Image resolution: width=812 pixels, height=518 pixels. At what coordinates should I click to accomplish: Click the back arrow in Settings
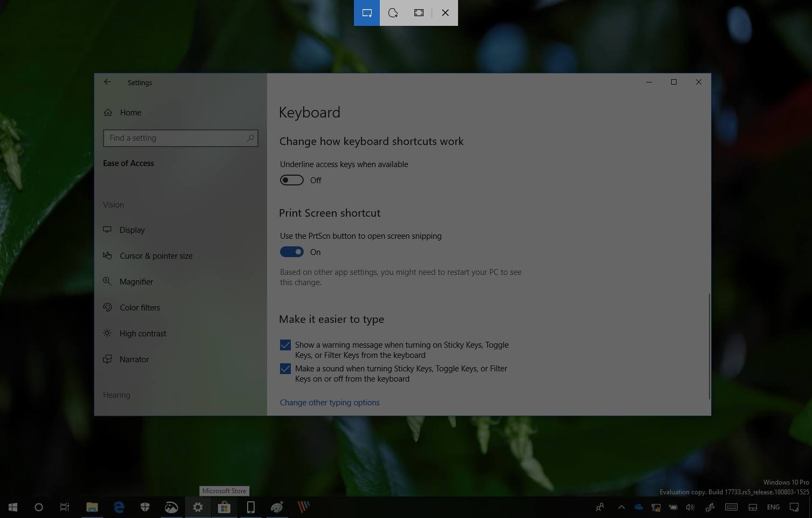107,82
